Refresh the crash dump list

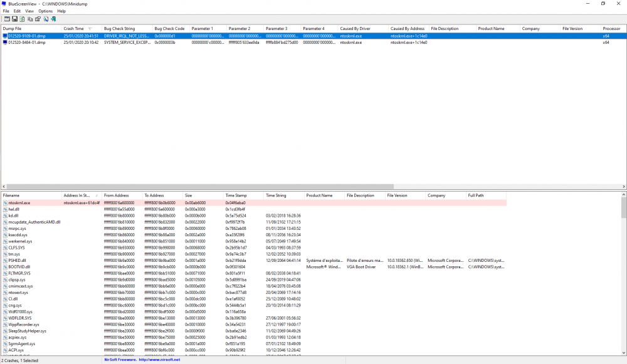point(22,19)
